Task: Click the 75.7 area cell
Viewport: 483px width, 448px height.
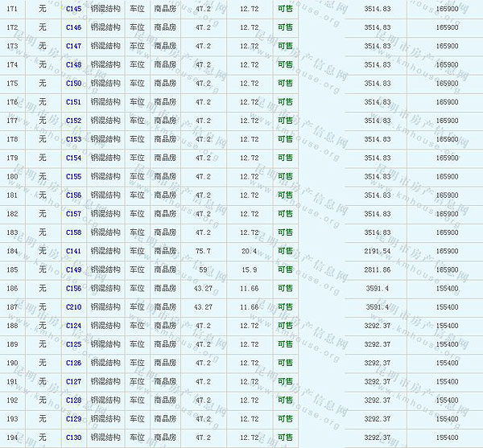Action: coord(203,251)
